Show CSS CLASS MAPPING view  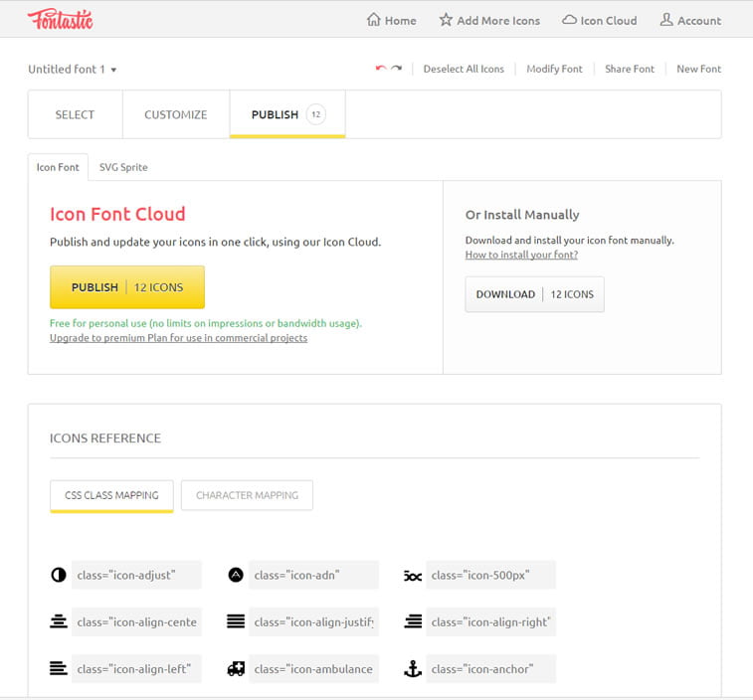pyautogui.click(x=111, y=495)
